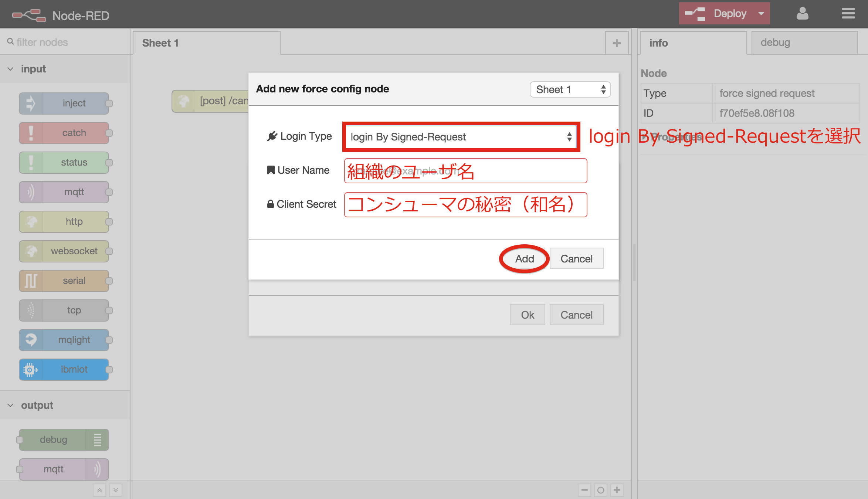Open the hamburger main menu
Screen dimensions: 868x499
coord(848,14)
